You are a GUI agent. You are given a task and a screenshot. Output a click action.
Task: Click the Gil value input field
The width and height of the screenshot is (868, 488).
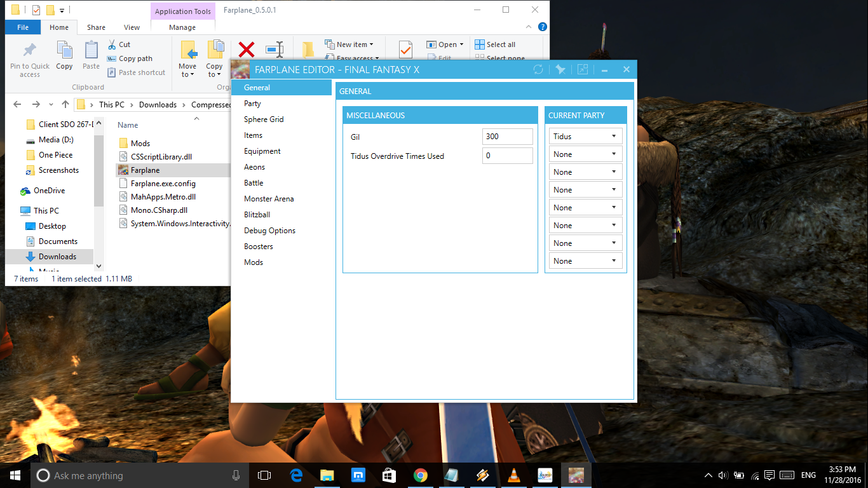[x=507, y=137]
